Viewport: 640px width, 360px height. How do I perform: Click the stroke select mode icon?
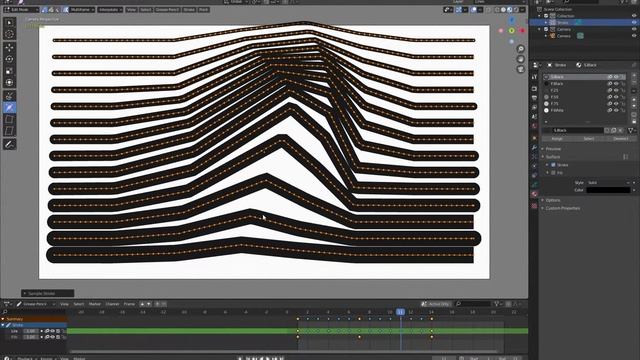[x=51, y=9]
